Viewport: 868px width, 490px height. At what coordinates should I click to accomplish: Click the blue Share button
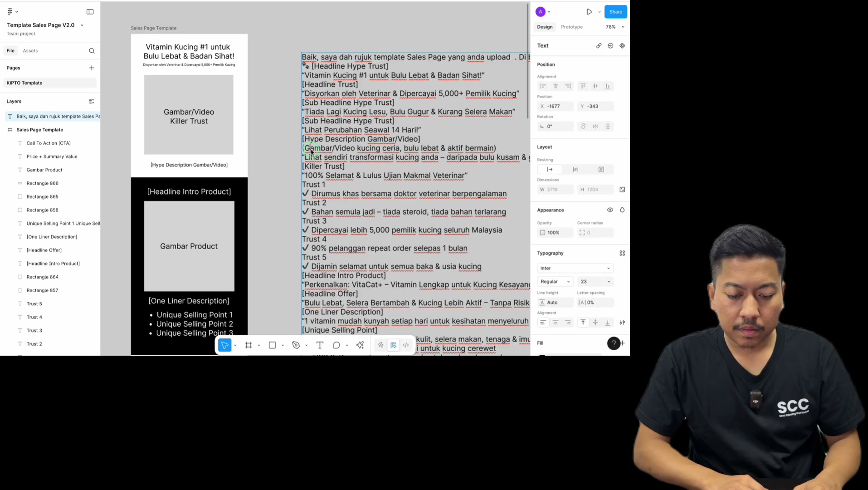tap(615, 12)
